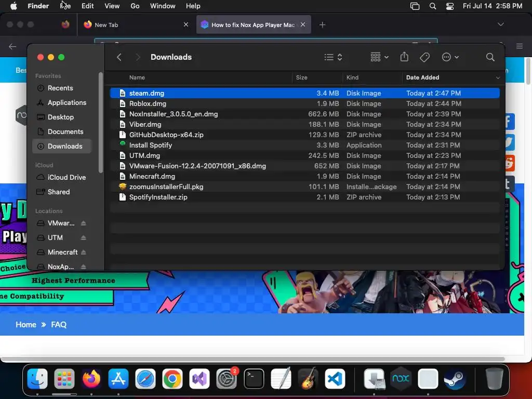Open the Go menu
The width and height of the screenshot is (532, 399).
pyautogui.click(x=135, y=6)
